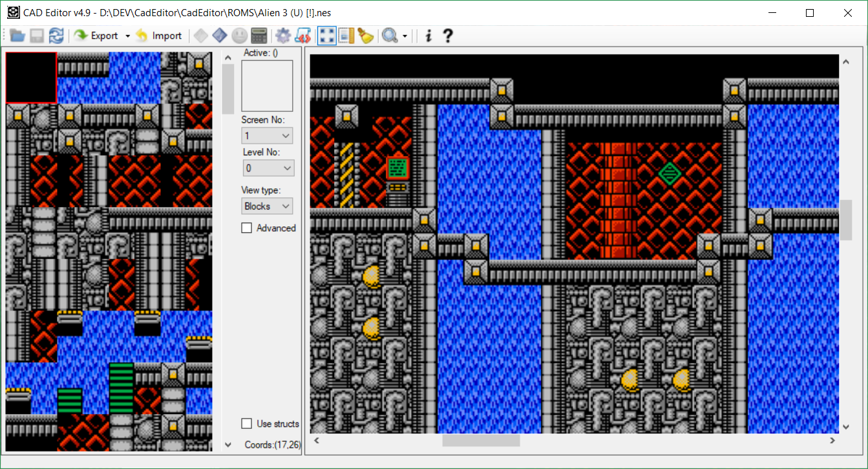
Task: Click the empty Active block preview box
Action: point(268,86)
